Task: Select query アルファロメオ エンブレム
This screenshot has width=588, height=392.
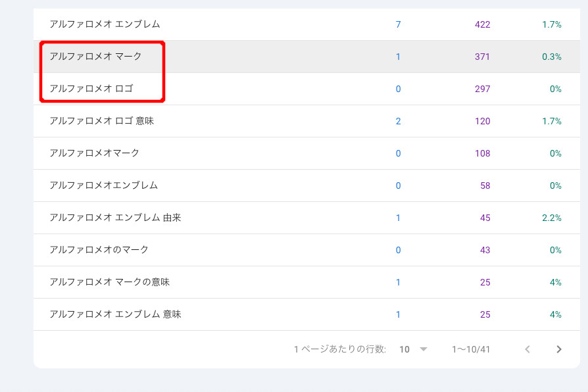Action: pyautogui.click(x=105, y=24)
